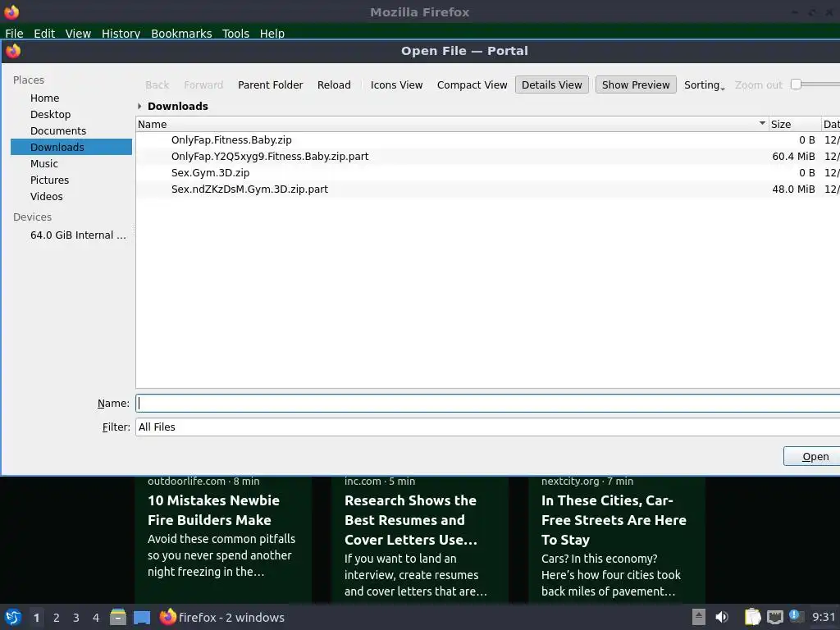This screenshot has height=630, width=840.
Task: Click the Name column header
Action: [452, 124]
